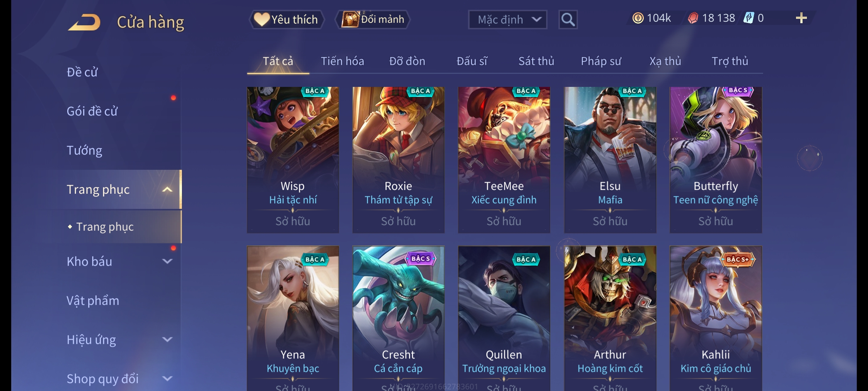Viewport: 868px width, 391px height.
Task: Tap the golden back arrow icon
Action: tap(84, 22)
